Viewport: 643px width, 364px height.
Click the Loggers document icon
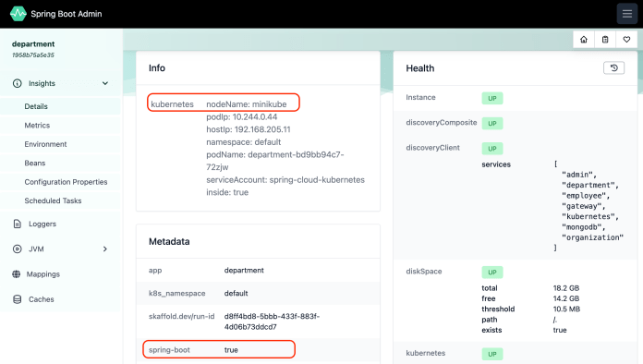click(18, 224)
